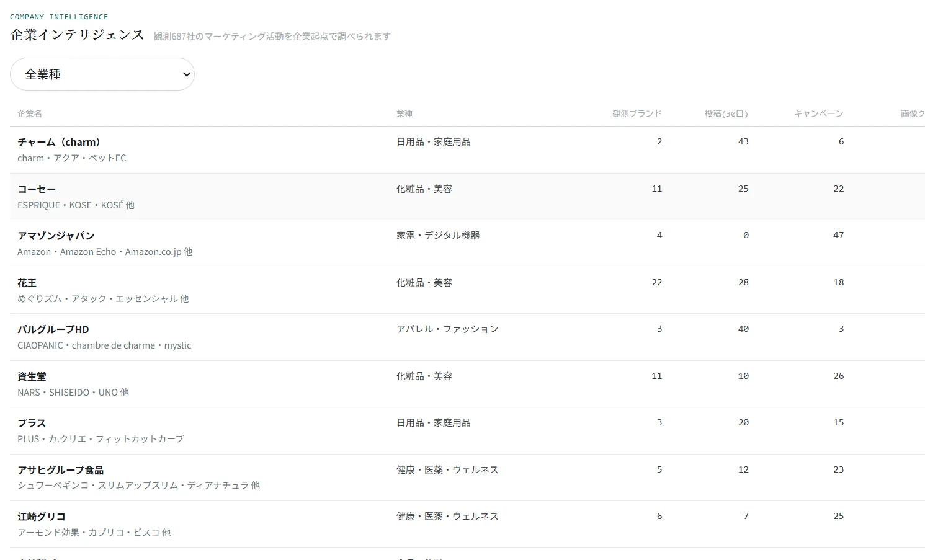Viewport: 925px width, 560px height.
Task: Click brand list シュワーベギンコ・スリムアップスリム・ディアナチュラ 他
Action: click(x=138, y=486)
